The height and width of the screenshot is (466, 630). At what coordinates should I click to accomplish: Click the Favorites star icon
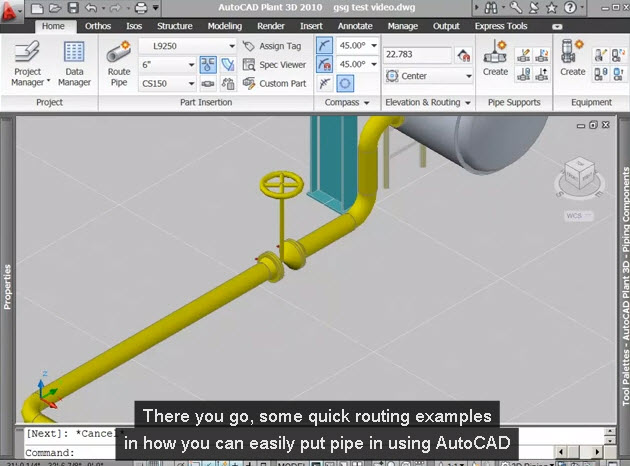(552, 8)
